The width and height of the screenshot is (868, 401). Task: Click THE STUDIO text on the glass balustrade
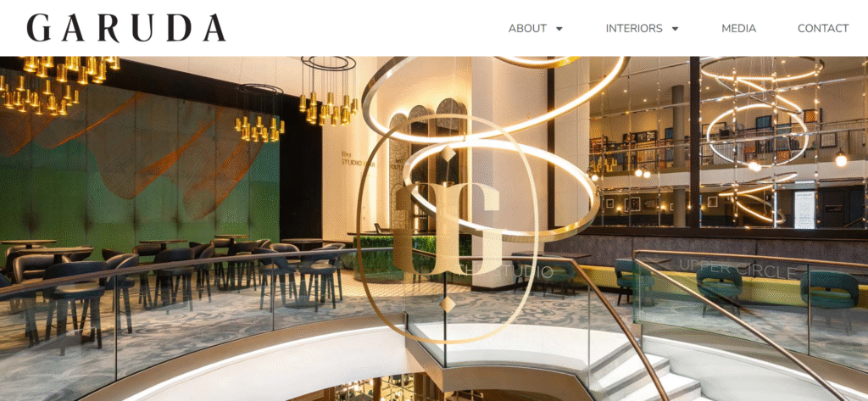coord(503,271)
